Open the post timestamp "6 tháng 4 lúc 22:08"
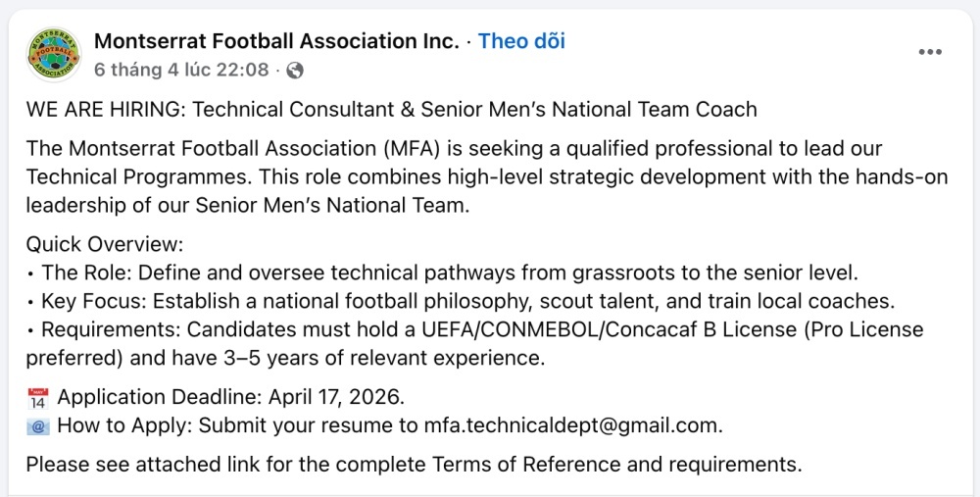Viewport: 980px width, 497px height. click(181, 70)
